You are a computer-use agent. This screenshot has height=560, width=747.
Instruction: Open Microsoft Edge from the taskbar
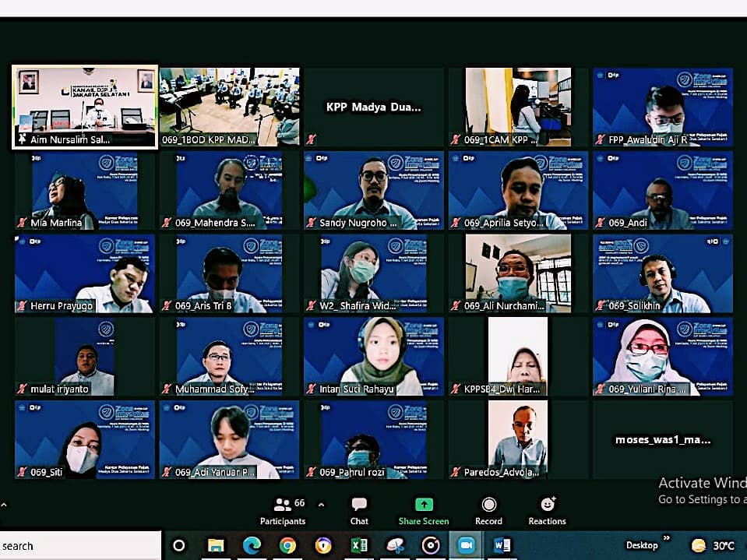coord(252,545)
